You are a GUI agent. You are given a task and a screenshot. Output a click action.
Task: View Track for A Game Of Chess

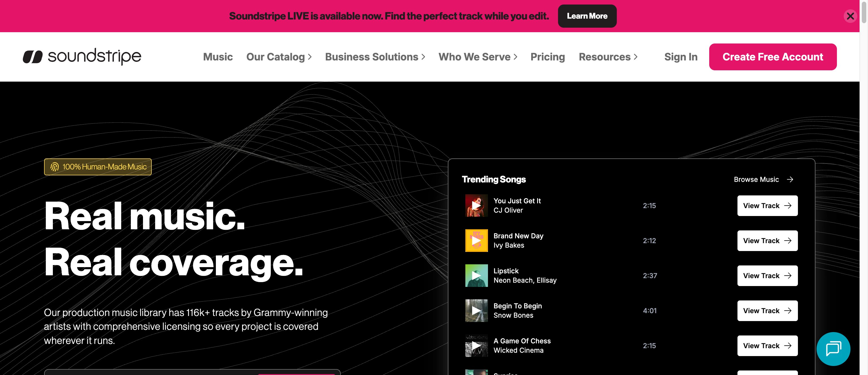(767, 345)
